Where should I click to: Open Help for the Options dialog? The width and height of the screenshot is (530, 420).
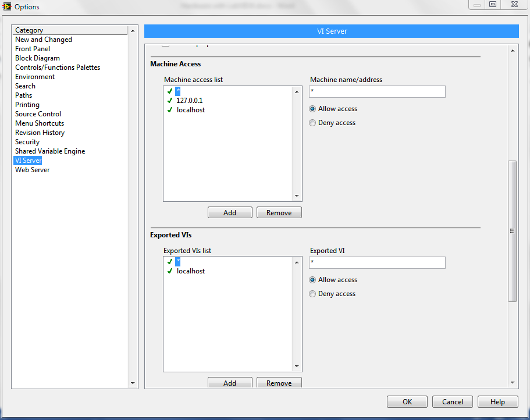[x=497, y=402]
